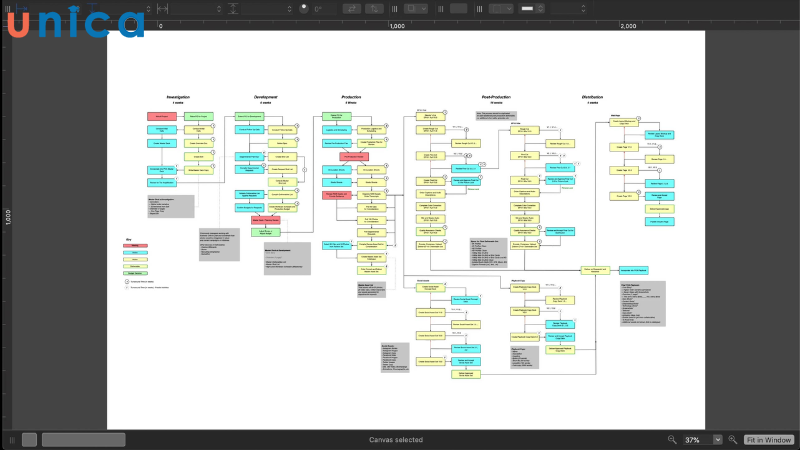
Task: Click the width dimension icon in toolbar
Action: [x=164, y=8]
